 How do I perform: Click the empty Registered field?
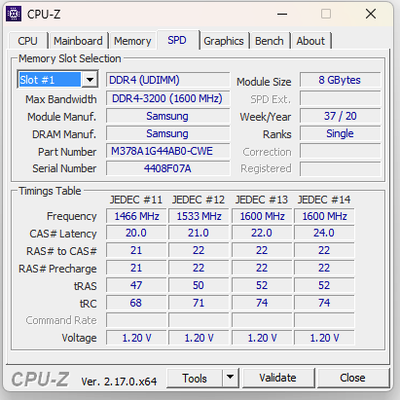coord(340,169)
